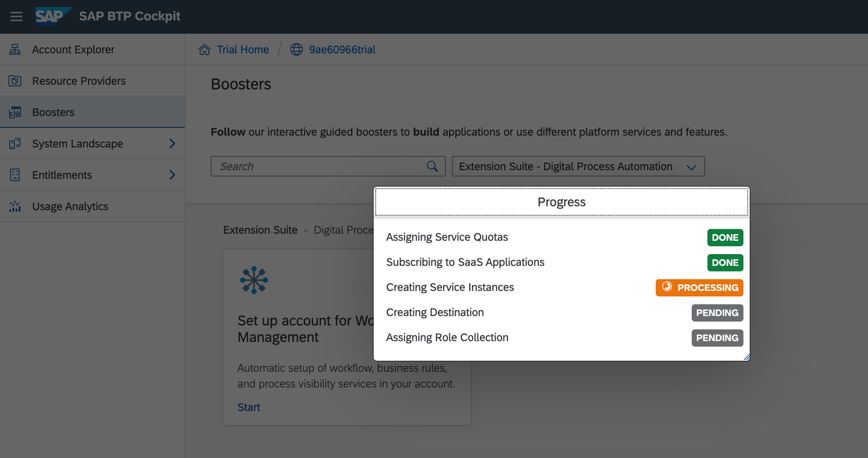The width and height of the screenshot is (868, 458).
Task: Open the Extension Suite category dropdown
Action: [578, 167]
